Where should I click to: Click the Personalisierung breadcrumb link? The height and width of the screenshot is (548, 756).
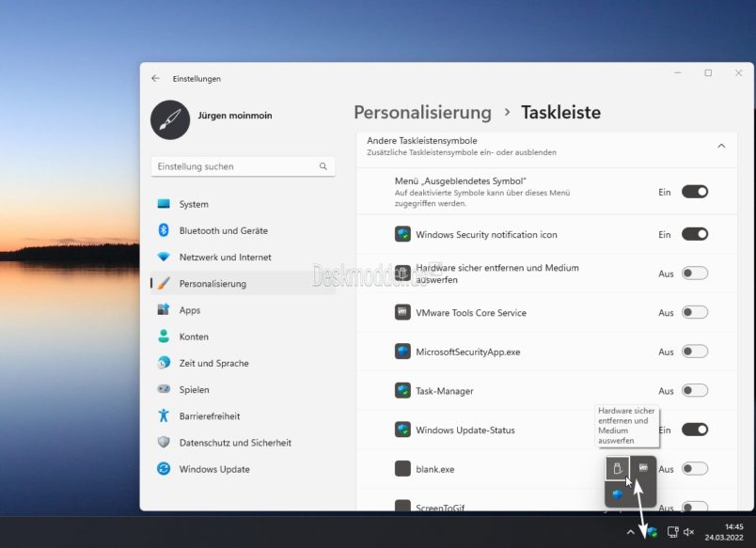[x=423, y=112]
